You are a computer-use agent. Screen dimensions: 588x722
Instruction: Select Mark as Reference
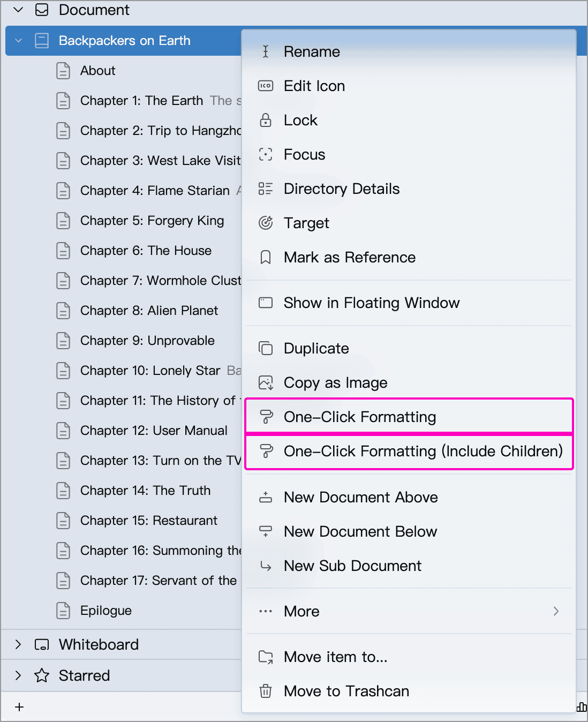(x=409, y=257)
